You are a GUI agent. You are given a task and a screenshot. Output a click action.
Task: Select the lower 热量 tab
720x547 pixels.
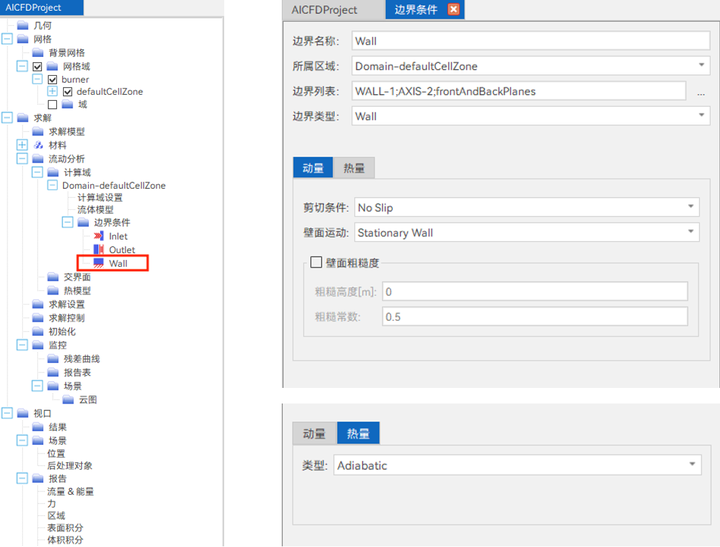[358, 433]
